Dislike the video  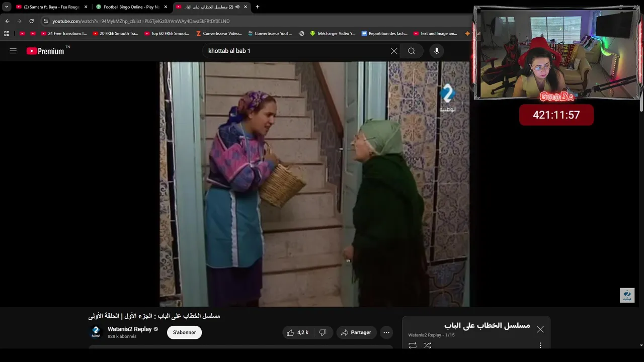tap(323, 332)
